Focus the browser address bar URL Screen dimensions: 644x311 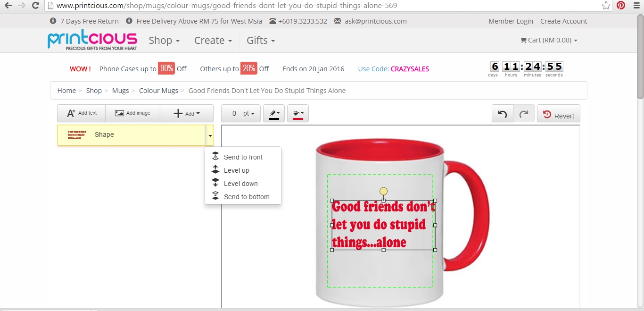(x=227, y=6)
